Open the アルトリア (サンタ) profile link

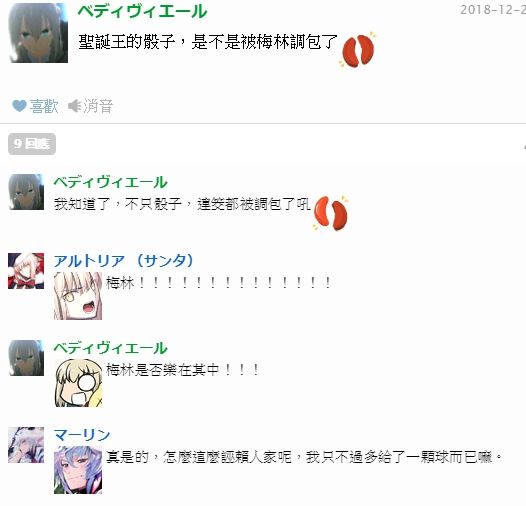[x=123, y=261]
